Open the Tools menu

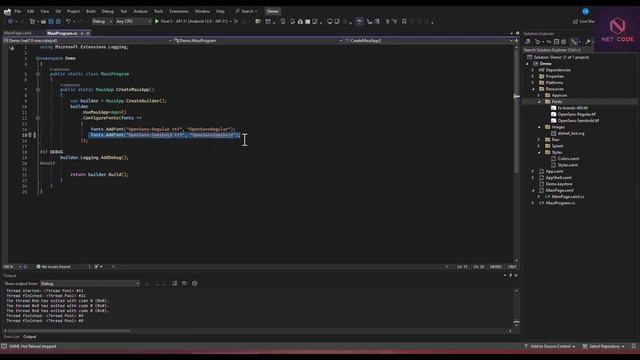tap(158, 11)
